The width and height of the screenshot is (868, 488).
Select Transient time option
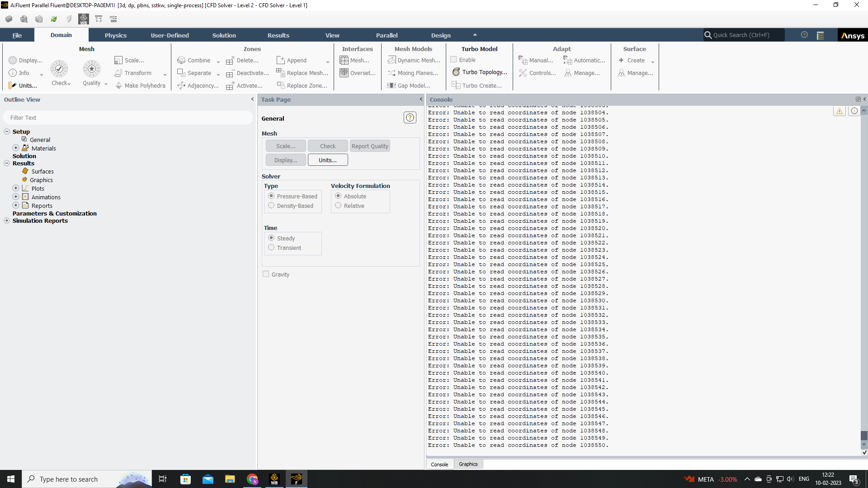coord(271,248)
